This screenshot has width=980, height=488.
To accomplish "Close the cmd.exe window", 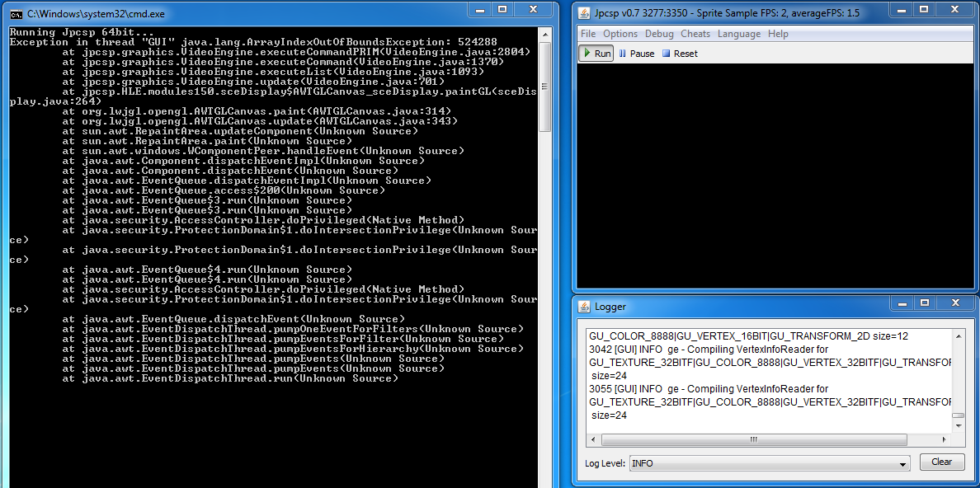I will (533, 9).
